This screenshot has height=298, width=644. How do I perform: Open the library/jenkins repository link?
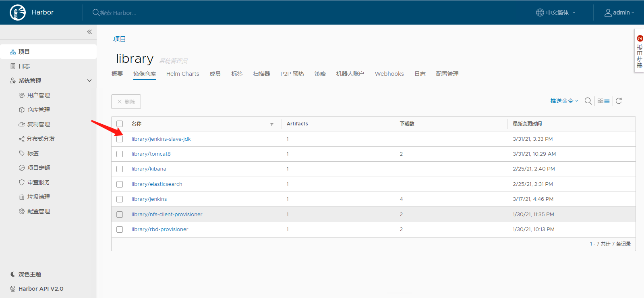149,199
